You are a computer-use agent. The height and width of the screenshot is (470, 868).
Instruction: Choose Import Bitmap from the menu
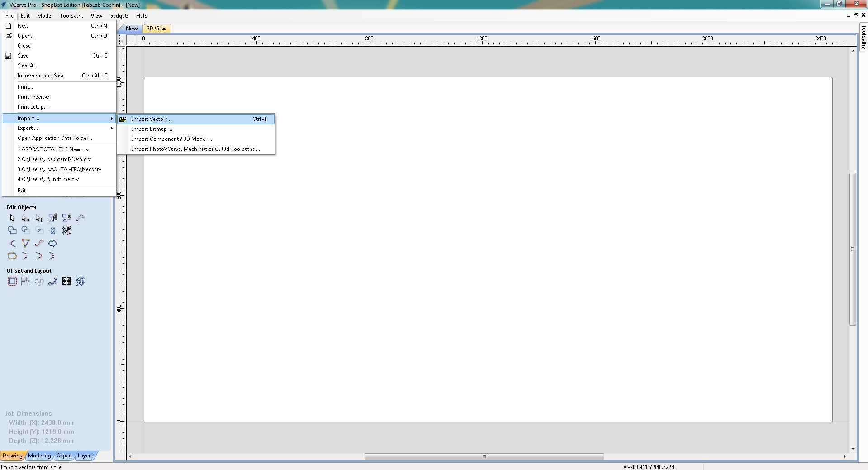coord(152,129)
